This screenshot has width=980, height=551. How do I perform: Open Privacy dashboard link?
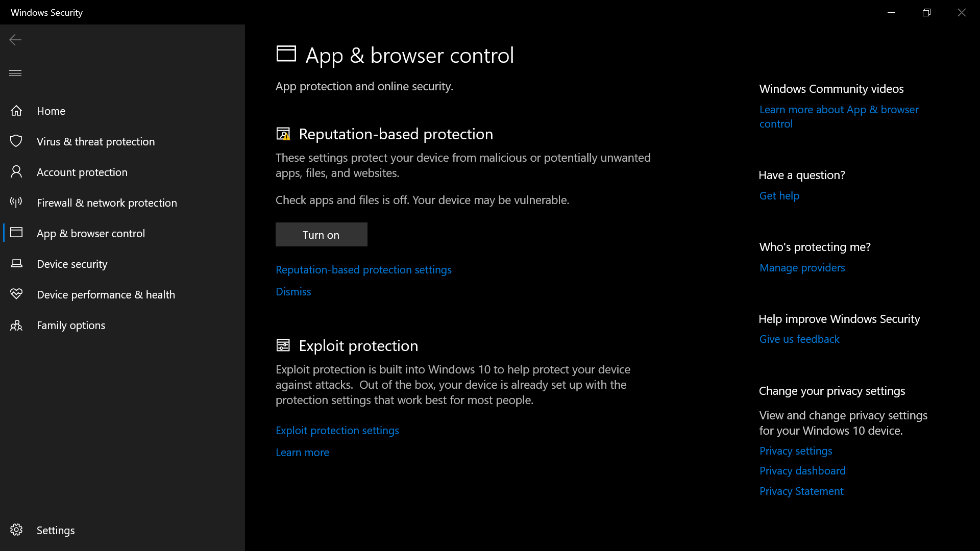802,470
